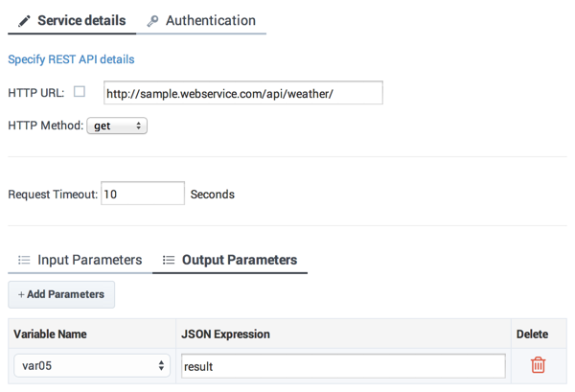Click the Variable Name column header
This screenshot has width=575, height=392.
click(51, 334)
